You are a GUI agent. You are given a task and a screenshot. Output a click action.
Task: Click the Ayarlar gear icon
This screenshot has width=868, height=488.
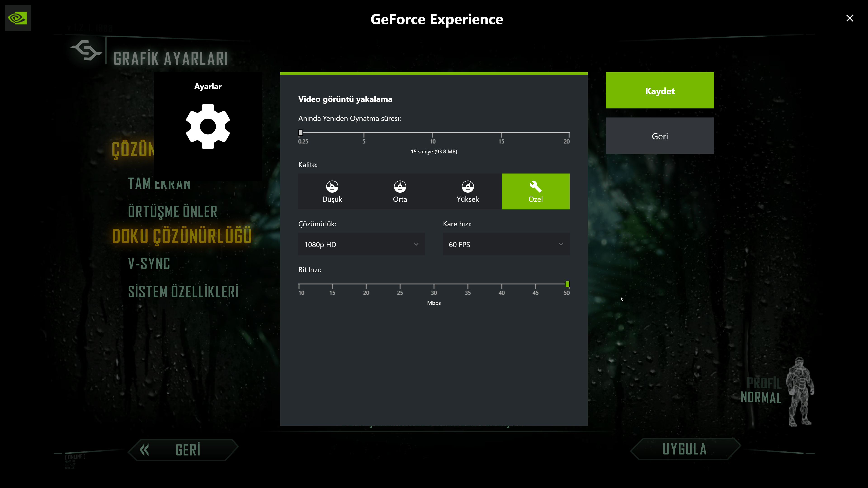[208, 126]
